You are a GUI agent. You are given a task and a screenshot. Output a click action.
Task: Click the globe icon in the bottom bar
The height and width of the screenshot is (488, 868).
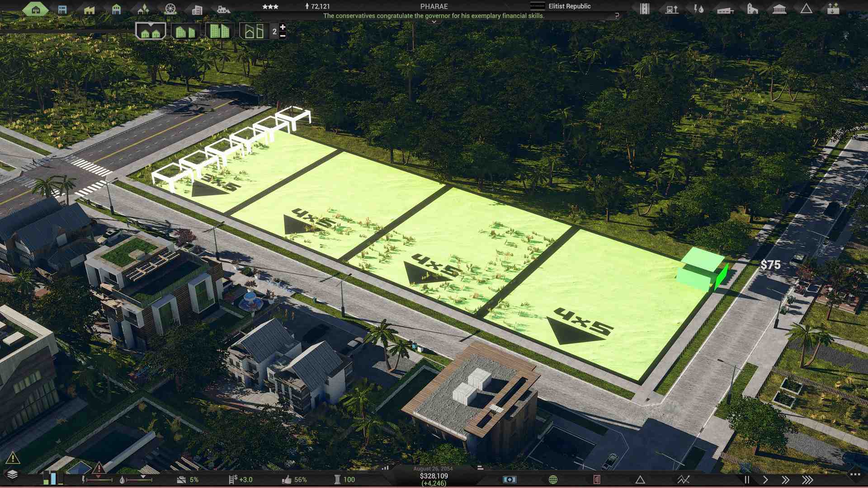[x=553, y=479]
